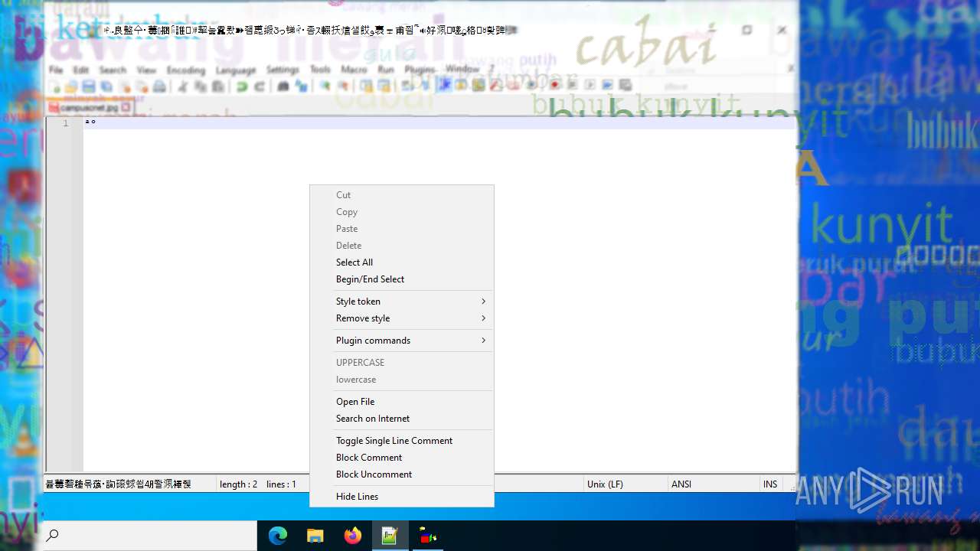
Task: Choose Paste in the context menu
Action: click(402, 229)
